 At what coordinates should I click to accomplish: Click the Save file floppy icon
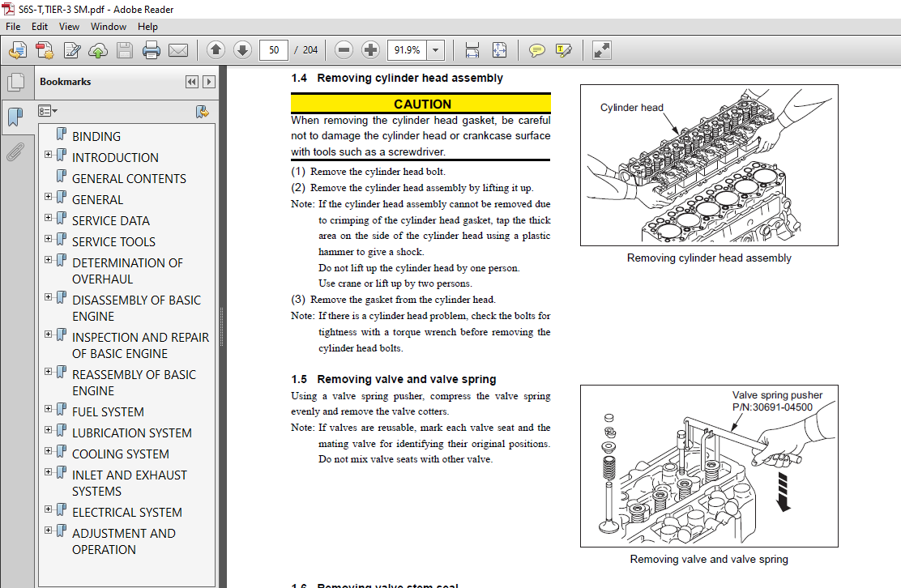pyautogui.click(x=125, y=50)
